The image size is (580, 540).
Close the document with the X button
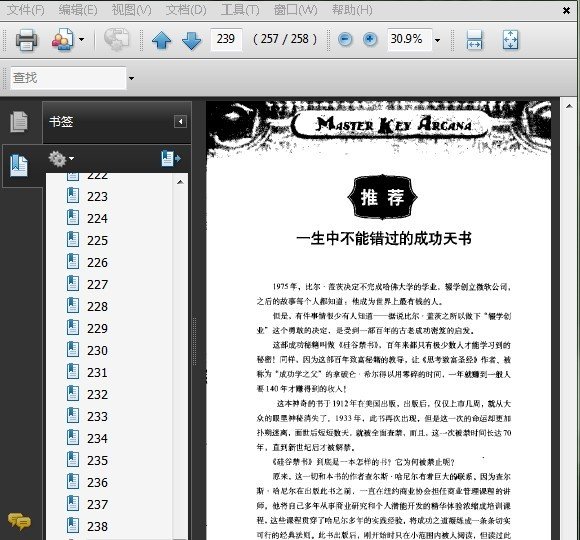coord(566,11)
